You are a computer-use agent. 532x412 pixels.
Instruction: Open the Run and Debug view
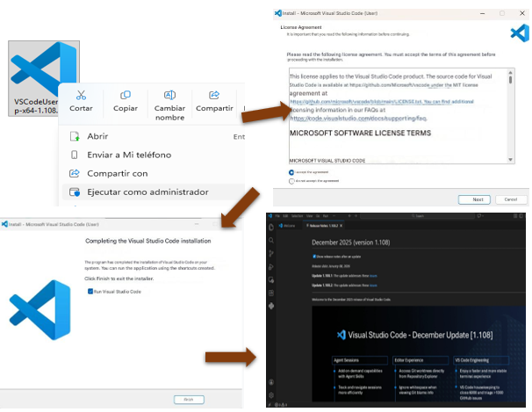(x=271, y=267)
